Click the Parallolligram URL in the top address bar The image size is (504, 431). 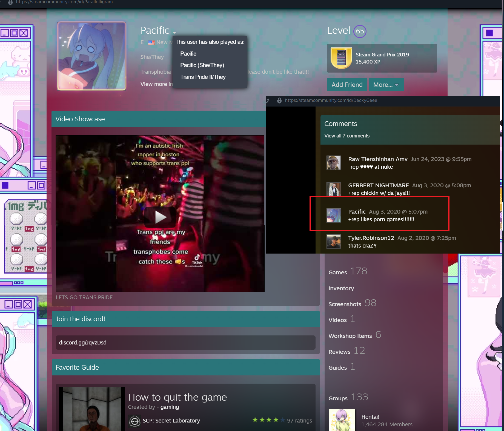pos(64,2)
